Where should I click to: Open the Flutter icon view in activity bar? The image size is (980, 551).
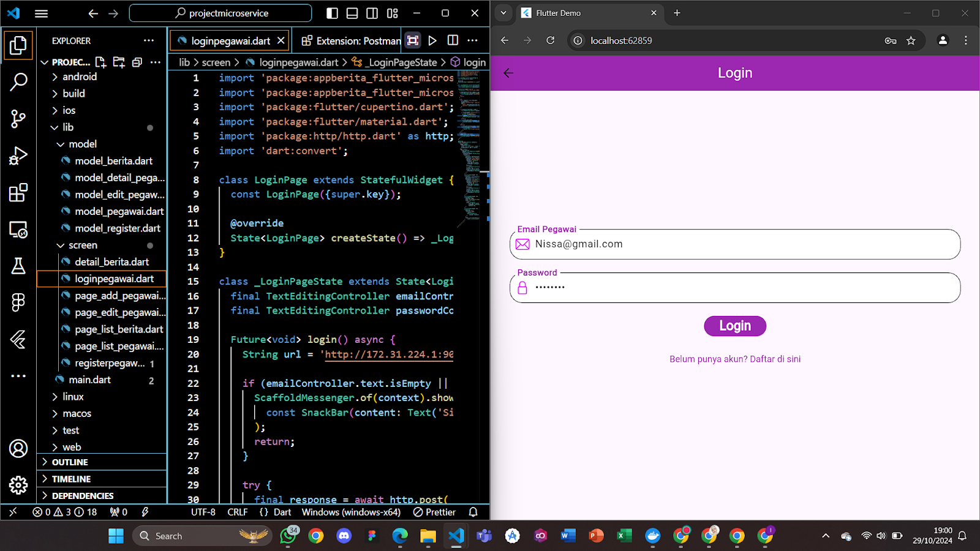(x=18, y=339)
